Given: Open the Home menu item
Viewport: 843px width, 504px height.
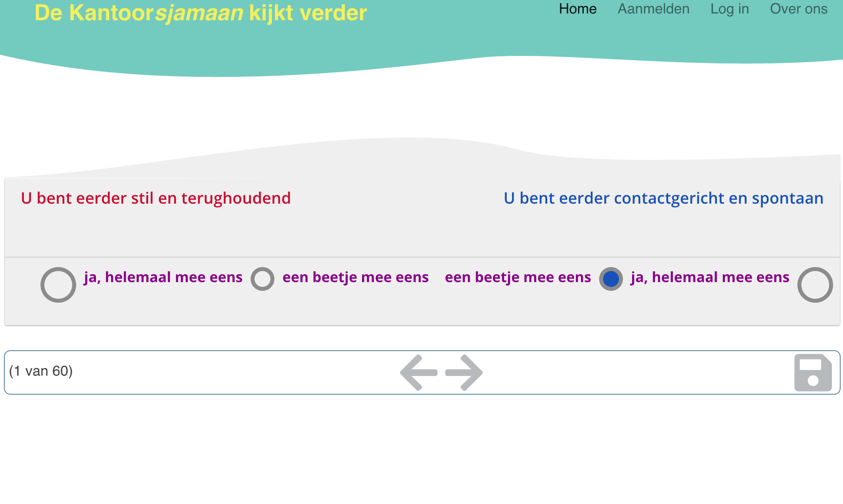Looking at the screenshot, I should (x=578, y=9).
